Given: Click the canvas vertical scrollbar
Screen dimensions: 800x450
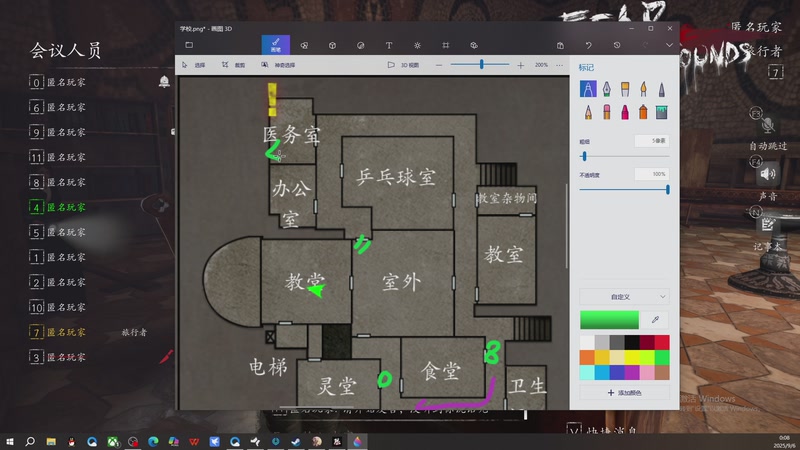Looking at the screenshot, I should (566, 226).
